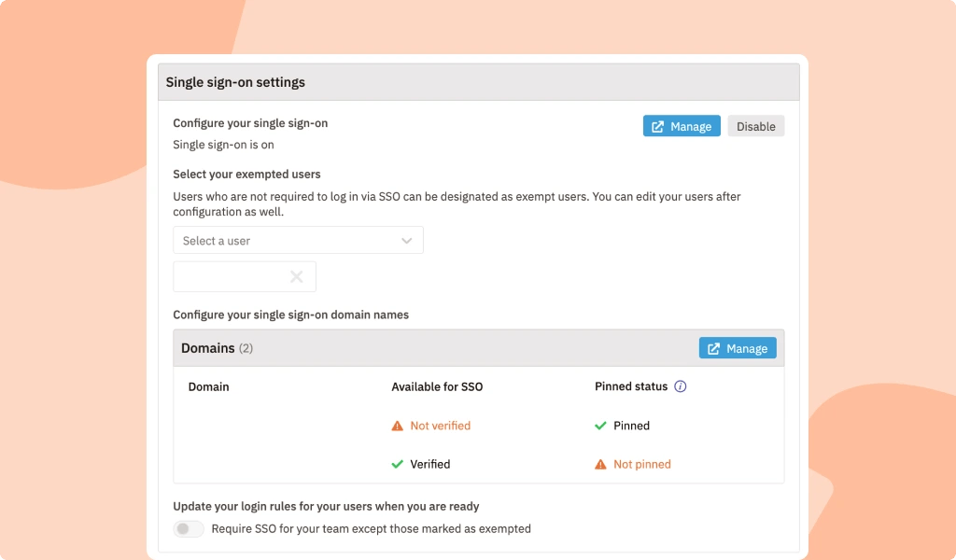Click the Pinned status column header
956x560 pixels.
pyautogui.click(x=631, y=386)
